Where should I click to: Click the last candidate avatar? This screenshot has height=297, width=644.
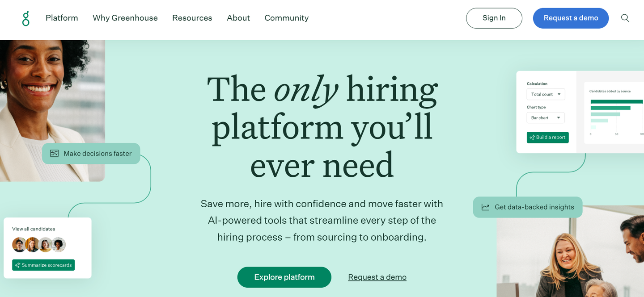(59, 245)
